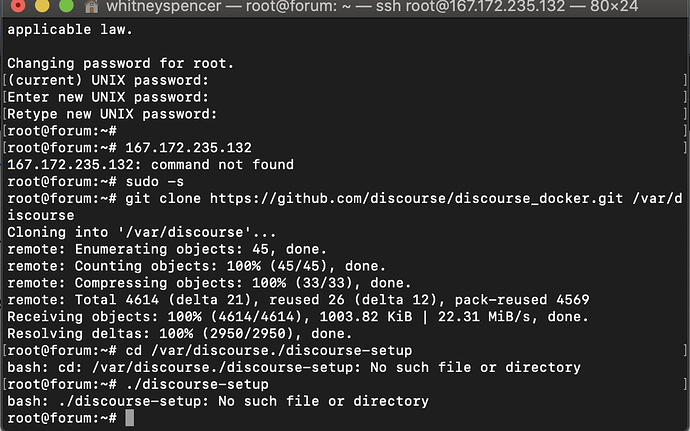Image resolution: width=690 pixels, height=431 pixels.
Task: Click the 'Retype new UNIX password:' line
Action: click(112, 114)
